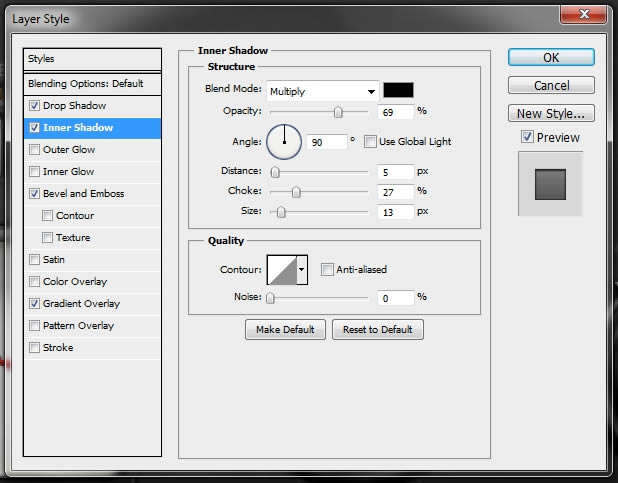Toggle Bevel and Emboss checkbox
This screenshot has height=483, width=618.
(34, 194)
